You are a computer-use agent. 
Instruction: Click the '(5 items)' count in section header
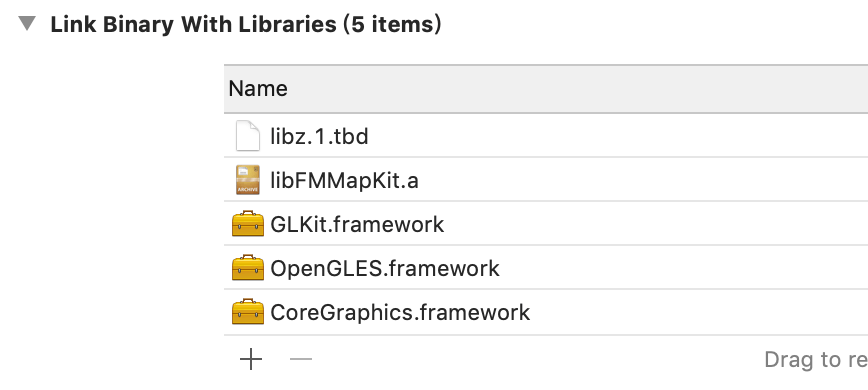pos(392,25)
